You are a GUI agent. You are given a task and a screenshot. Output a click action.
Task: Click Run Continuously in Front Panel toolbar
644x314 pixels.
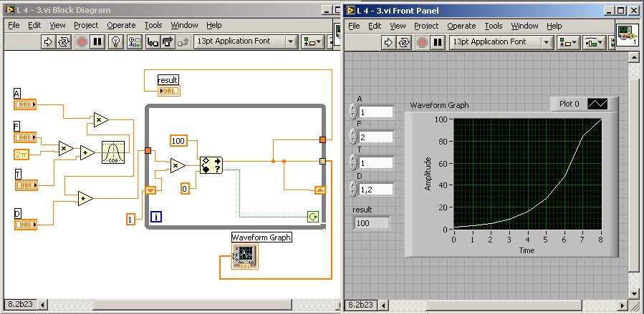(x=403, y=42)
